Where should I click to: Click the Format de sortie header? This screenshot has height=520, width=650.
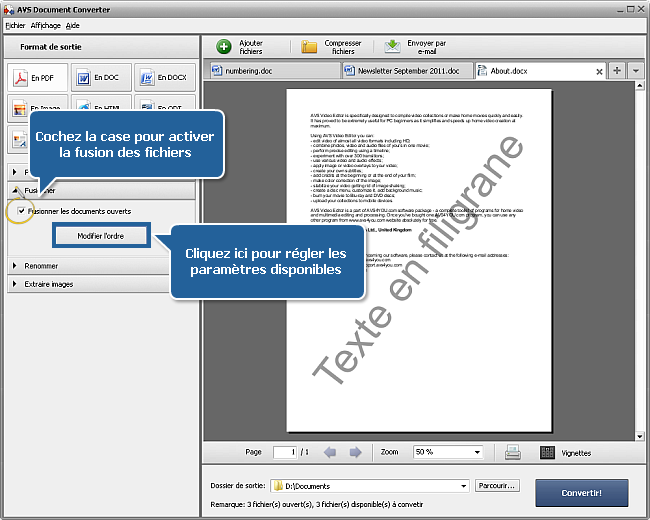coord(51,47)
